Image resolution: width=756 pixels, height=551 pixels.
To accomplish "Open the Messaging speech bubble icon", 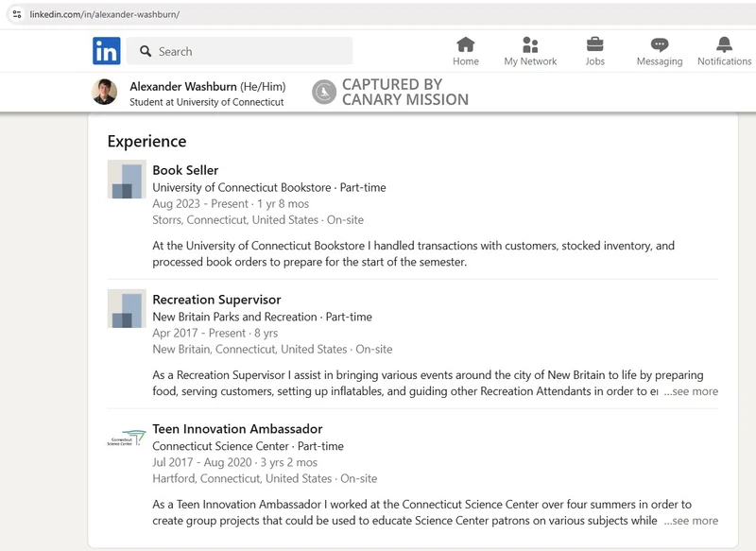I will [660, 44].
